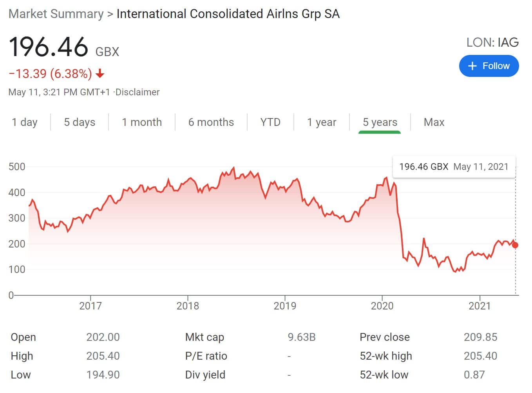The width and height of the screenshot is (532, 393).
Task: Open the Market Summary link
Action: (56, 14)
